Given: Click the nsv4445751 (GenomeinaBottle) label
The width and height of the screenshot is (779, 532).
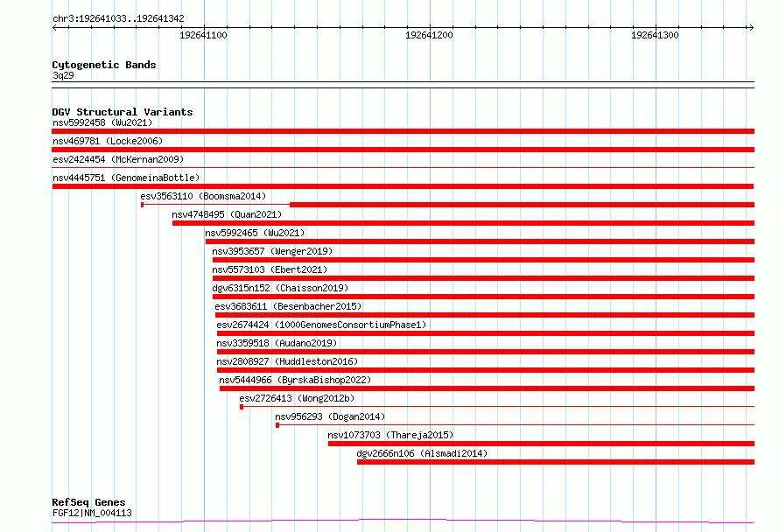Looking at the screenshot, I should click(126, 178).
